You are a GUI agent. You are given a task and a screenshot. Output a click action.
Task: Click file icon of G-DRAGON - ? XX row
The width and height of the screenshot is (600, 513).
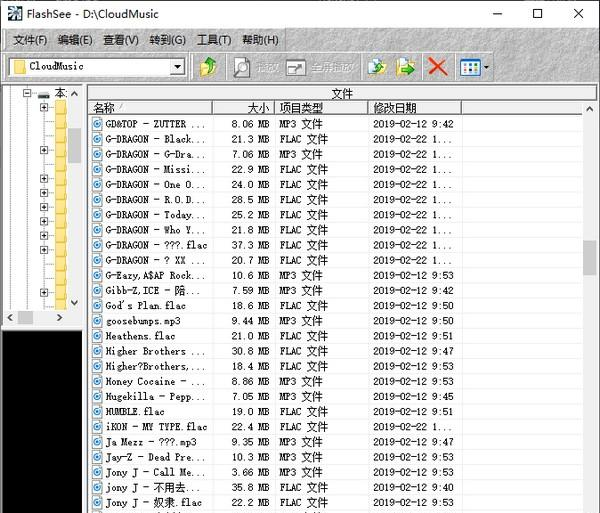tap(97, 261)
